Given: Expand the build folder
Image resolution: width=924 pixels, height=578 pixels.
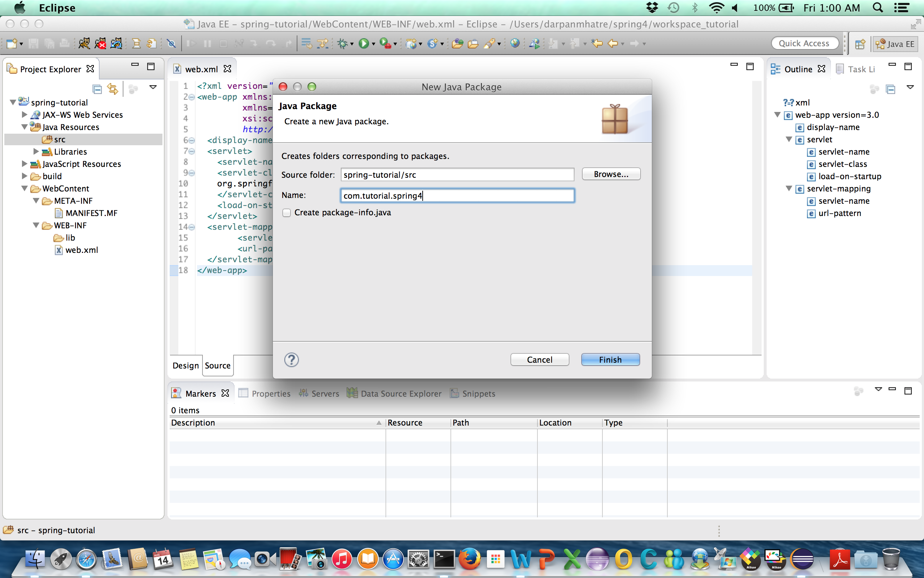Looking at the screenshot, I should point(25,176).
